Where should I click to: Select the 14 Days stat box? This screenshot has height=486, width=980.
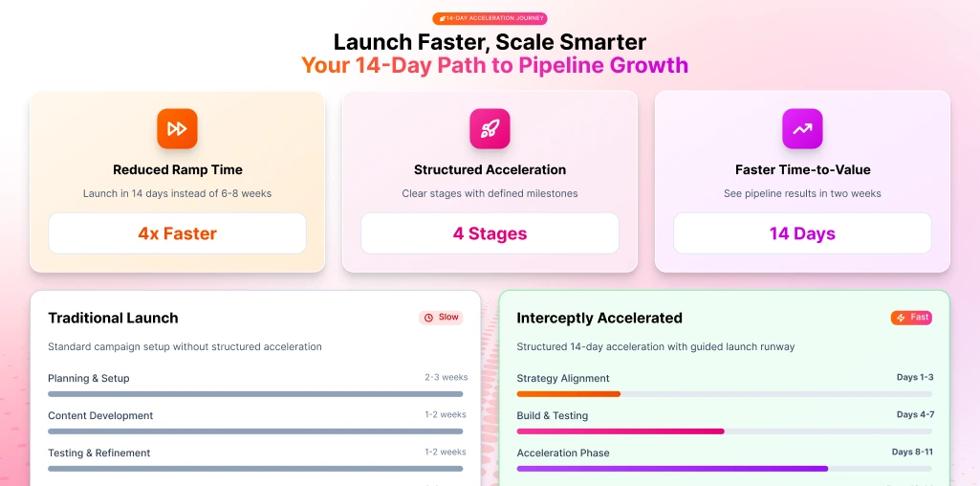(802, 233)
